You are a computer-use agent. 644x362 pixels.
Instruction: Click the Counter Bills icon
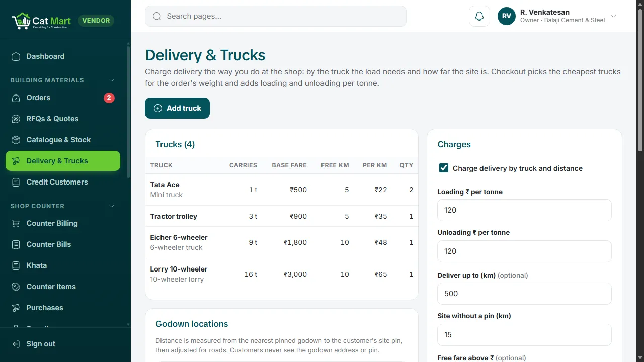coord(16,244)
